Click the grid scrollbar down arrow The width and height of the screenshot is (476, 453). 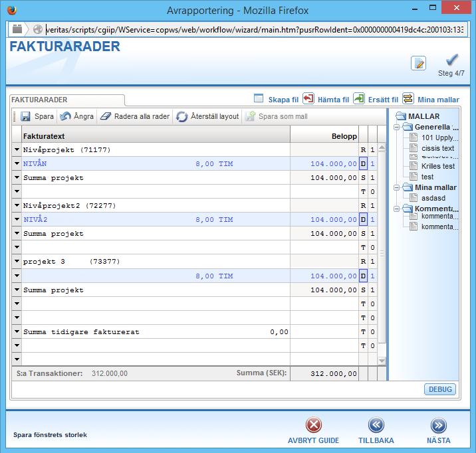pyautogui.click(x=382, y=361)
